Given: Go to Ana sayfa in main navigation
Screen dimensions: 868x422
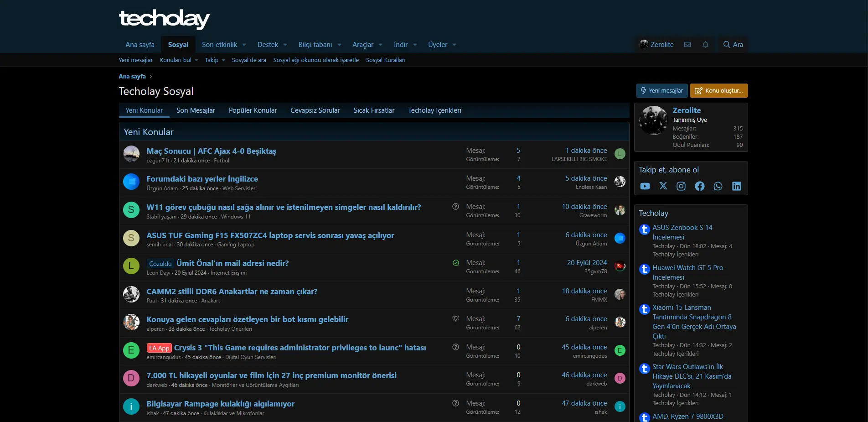Looking at the screenshot, I should (140, 45).
